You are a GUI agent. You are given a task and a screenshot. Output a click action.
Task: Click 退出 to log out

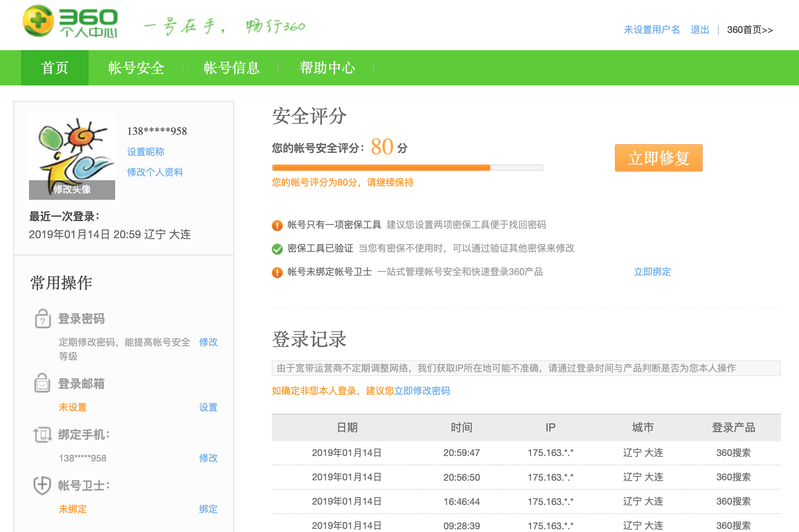tap(700, 29)
